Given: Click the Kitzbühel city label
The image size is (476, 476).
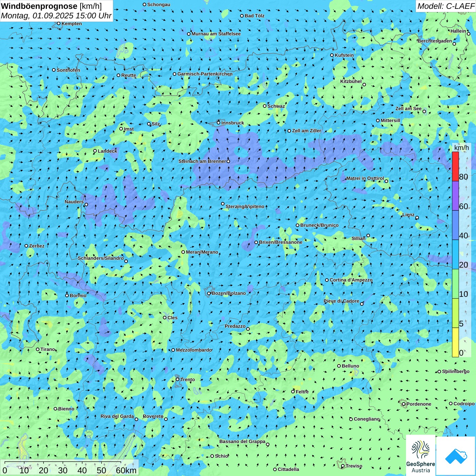Looking at the screenshot, I should tap(351, 81).
